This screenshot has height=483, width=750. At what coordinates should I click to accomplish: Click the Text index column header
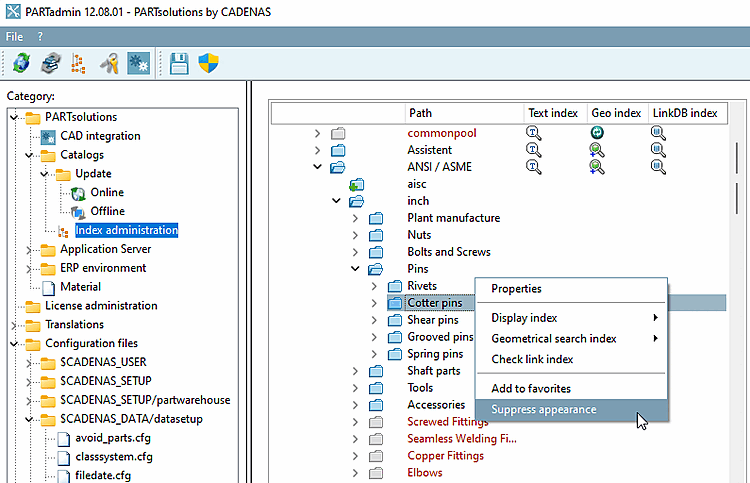pos(554,113)
